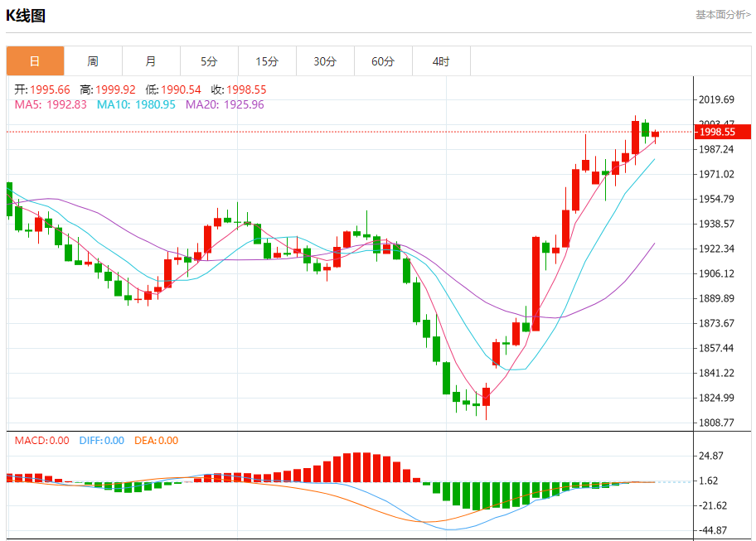Switch to the 4时 interval tab
Viewport: 756px width, 541px height.
[441, 61]
